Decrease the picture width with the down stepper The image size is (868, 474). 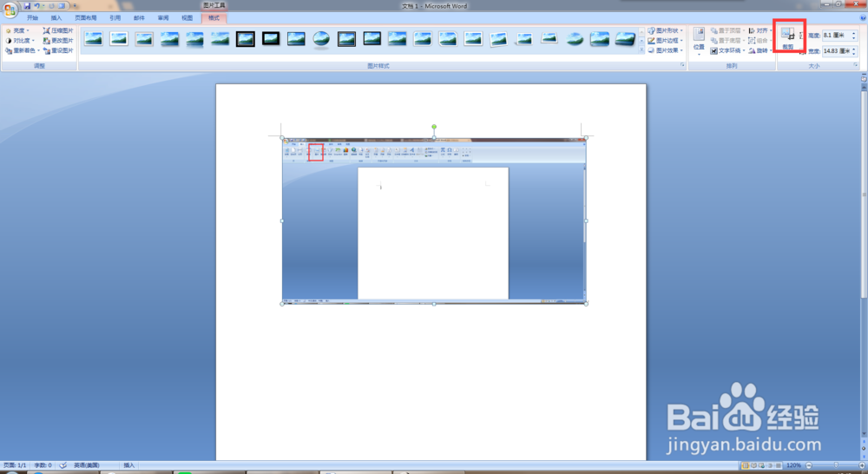853,53
